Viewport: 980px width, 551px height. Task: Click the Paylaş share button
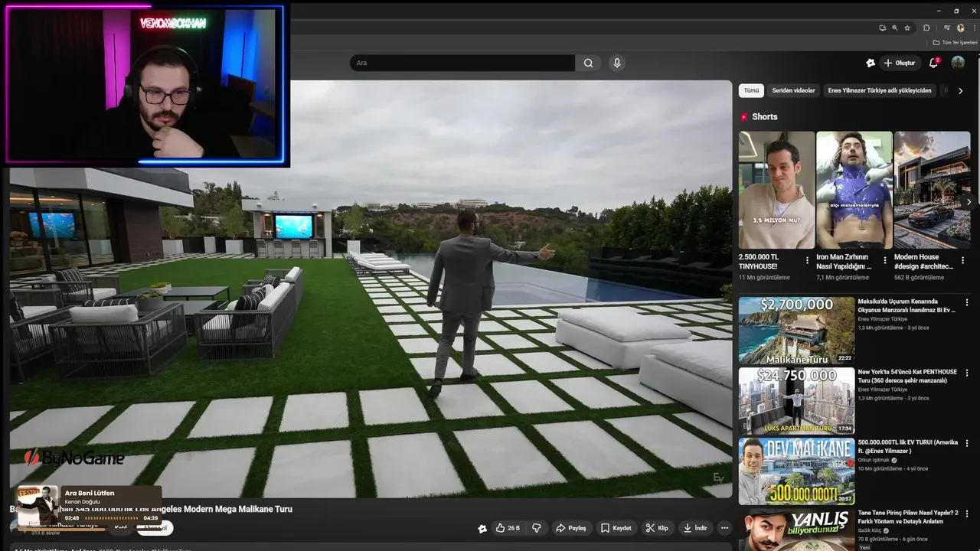(571, 528)
